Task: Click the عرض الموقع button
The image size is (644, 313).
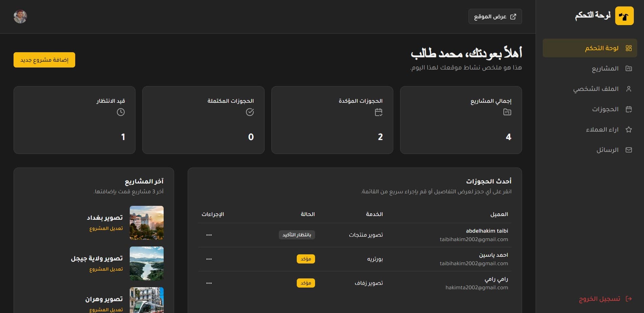Action: pos(495,16)
